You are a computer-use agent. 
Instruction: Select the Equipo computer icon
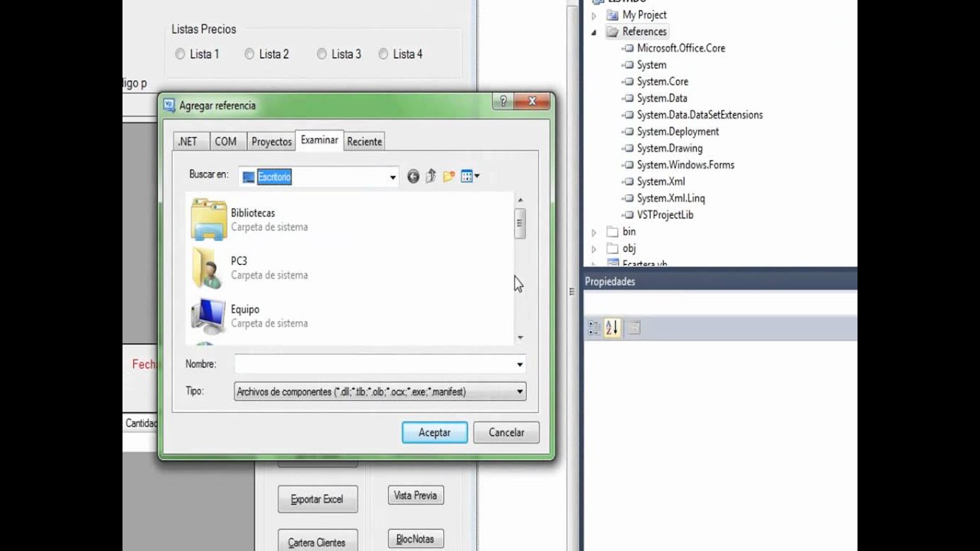tap(208, 316)
